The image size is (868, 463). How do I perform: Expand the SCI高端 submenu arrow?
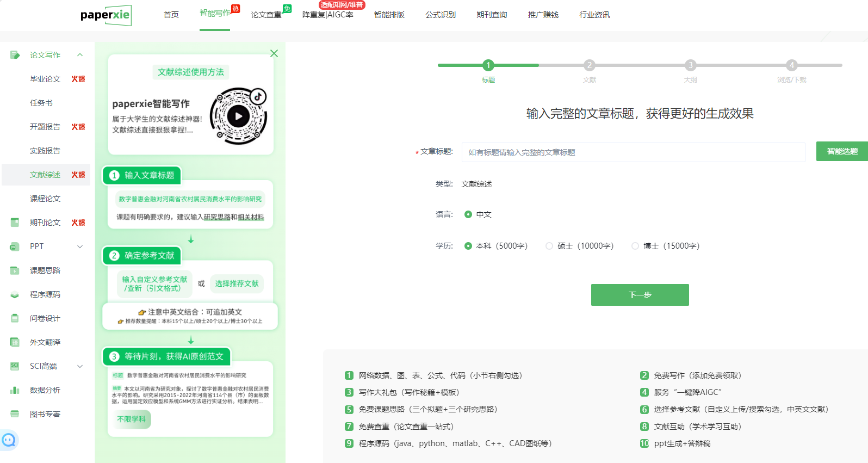(80, 366)
